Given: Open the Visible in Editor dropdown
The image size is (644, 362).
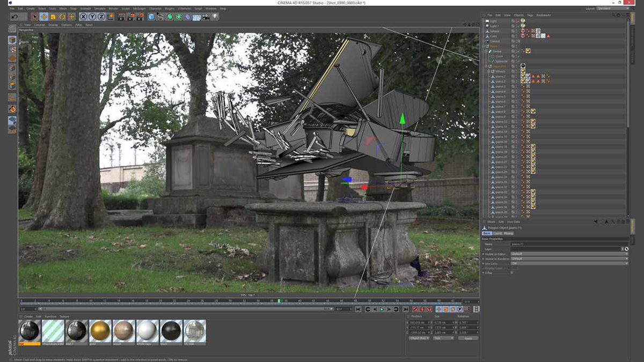Looking at the screenshot, I should tap(569, 254).
